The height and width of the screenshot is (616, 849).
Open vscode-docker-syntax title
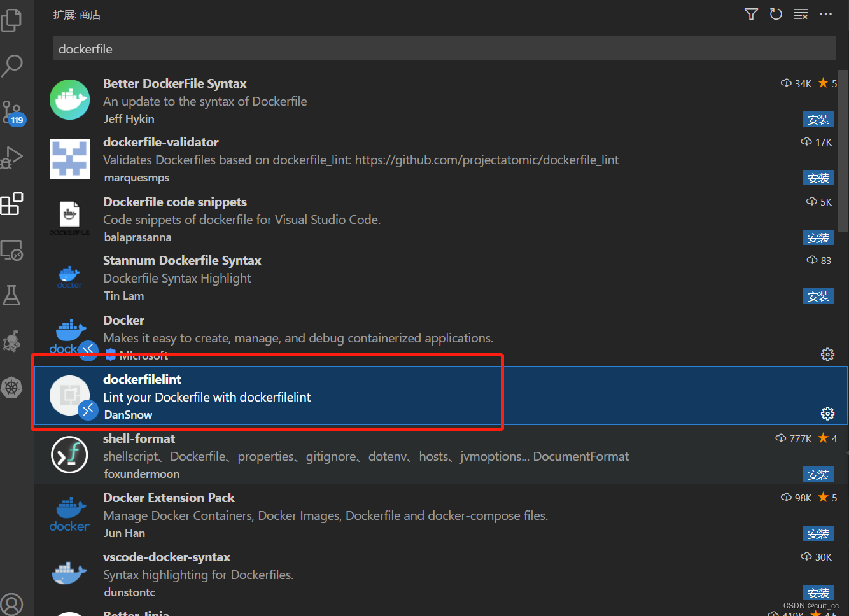coord(167,557)
